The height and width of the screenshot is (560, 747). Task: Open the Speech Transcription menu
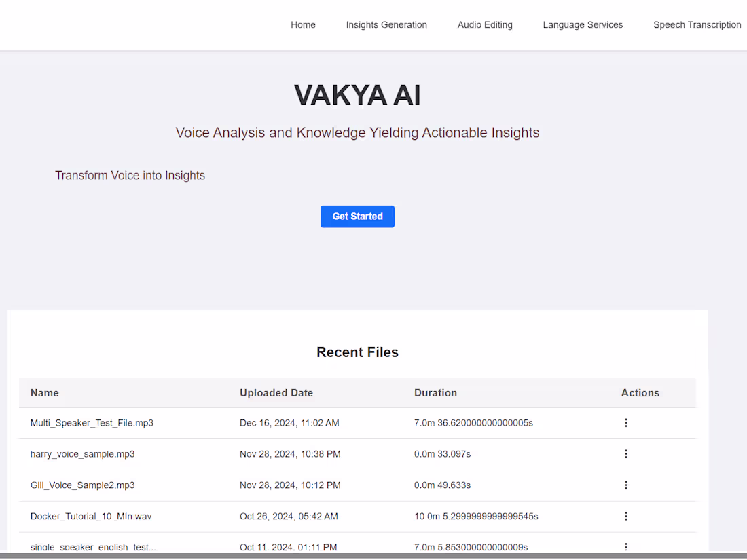697,25
